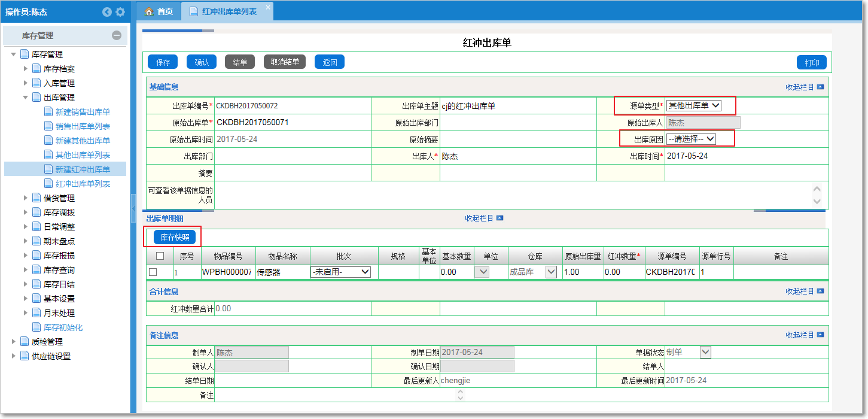
Task: Collapse the 基础信息 section via 收起栏目 icon
Action: point(820,87)
